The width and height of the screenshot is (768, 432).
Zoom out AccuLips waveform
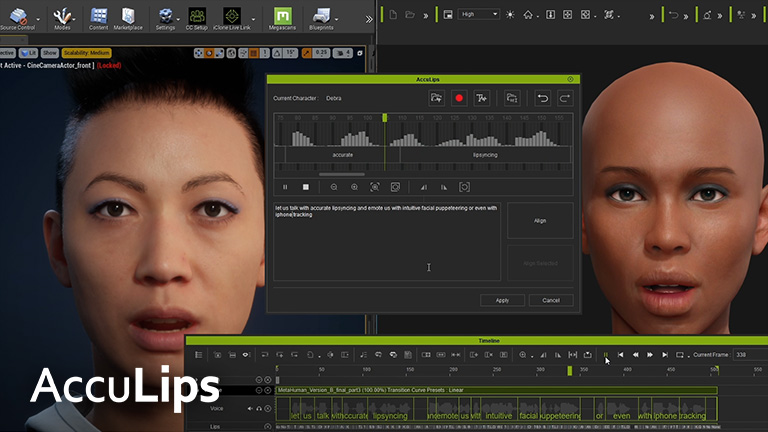click(x=334, y=187)
